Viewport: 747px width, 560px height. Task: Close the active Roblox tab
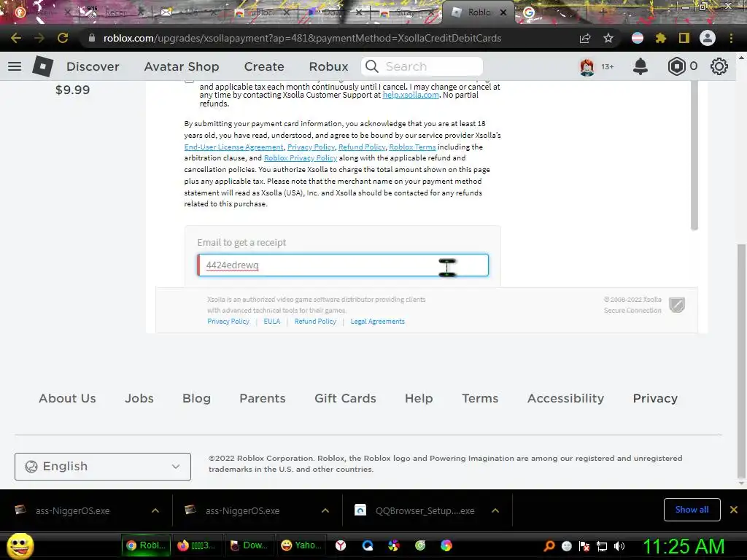click(x=503, y=13)
